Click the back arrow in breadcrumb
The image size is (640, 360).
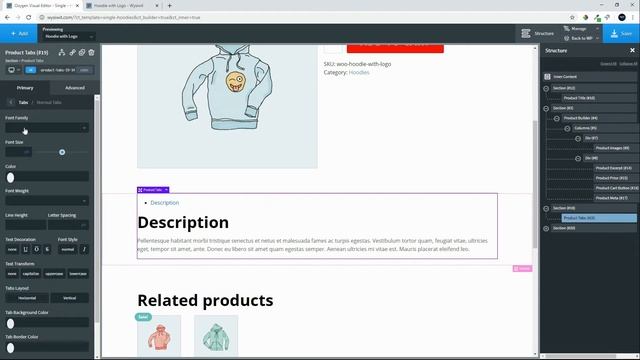(x=11, y=102)
